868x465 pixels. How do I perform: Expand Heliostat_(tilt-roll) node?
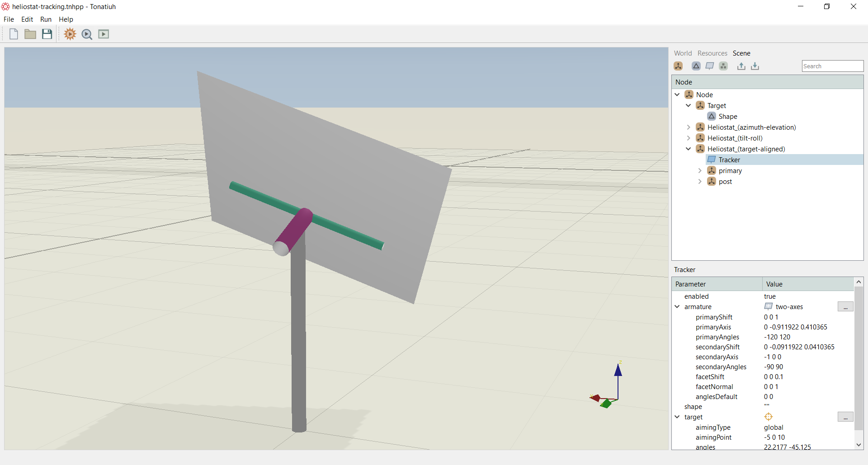coord(689,138)
